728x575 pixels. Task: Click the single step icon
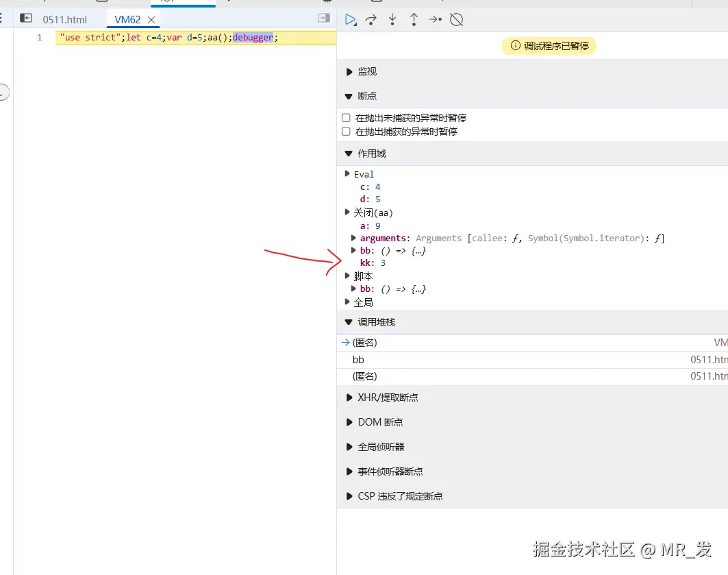(x=436, y=19)
